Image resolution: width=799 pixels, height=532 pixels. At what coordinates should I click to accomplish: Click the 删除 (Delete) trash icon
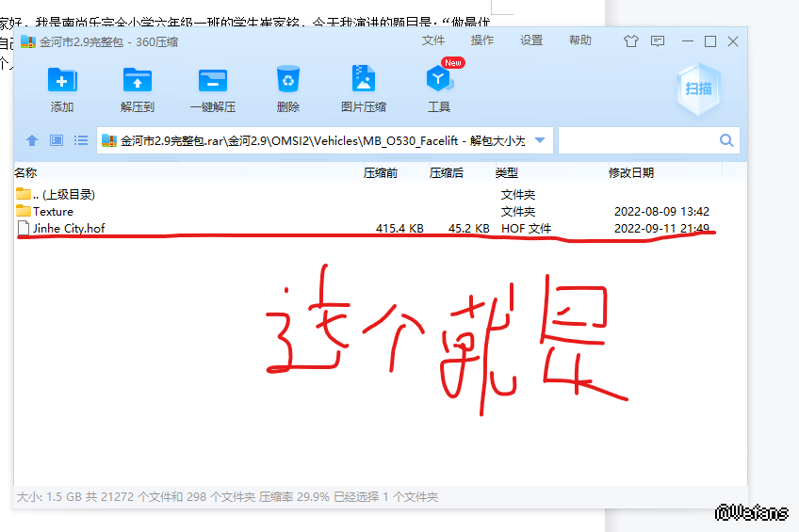tap(288, 80)
